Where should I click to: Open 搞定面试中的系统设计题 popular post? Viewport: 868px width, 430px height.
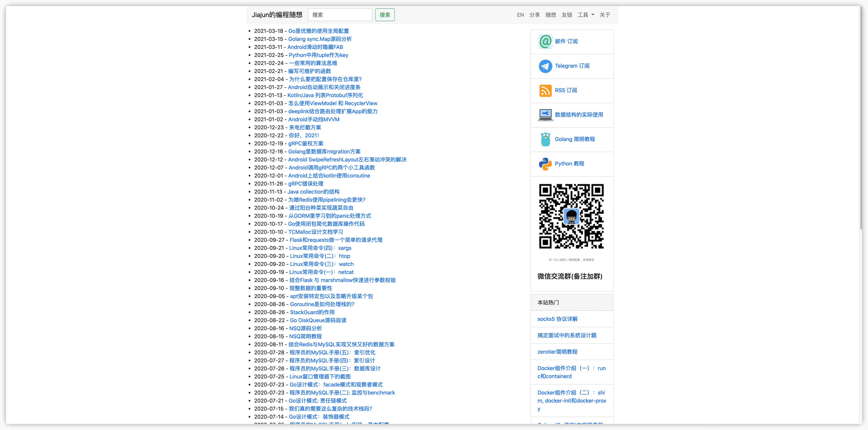click(x=567, y=335)
